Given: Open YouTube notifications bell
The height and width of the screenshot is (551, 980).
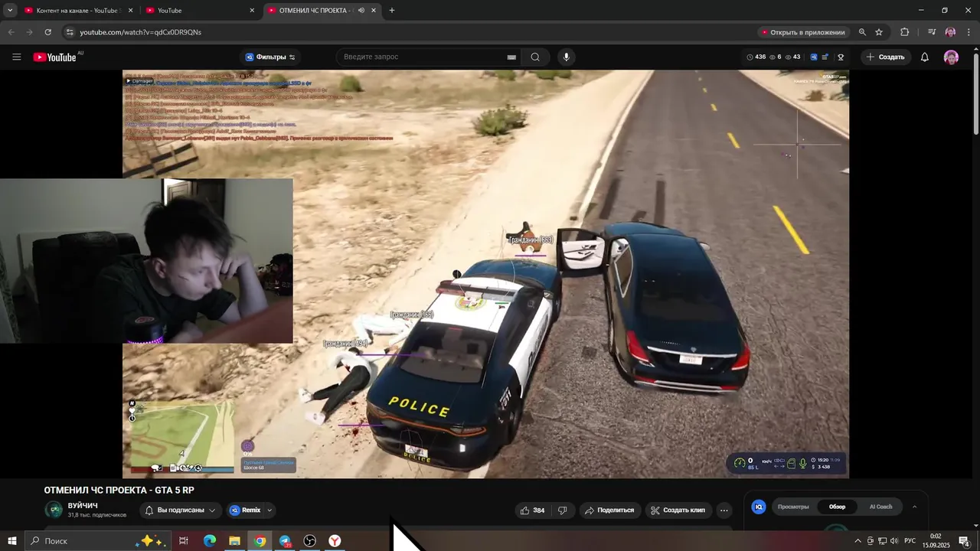Looking at the screenshot, I should click(x=925, y=57).
